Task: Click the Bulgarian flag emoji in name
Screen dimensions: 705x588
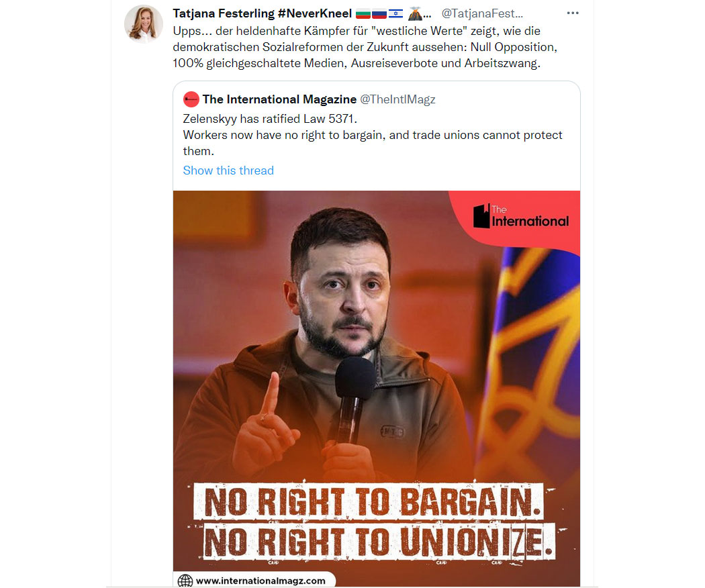Action: point(363,14)
